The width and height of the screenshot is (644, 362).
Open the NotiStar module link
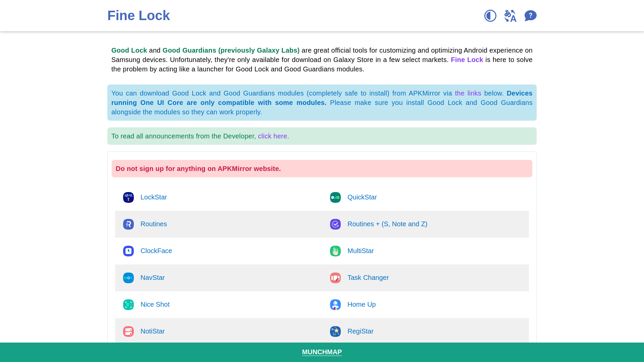coord(153,331)
